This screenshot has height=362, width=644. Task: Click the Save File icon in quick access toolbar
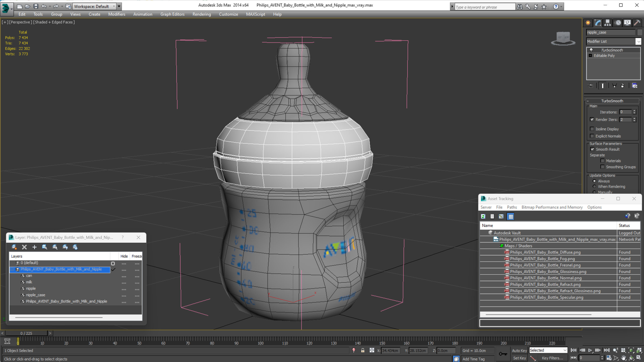(36, 6)
